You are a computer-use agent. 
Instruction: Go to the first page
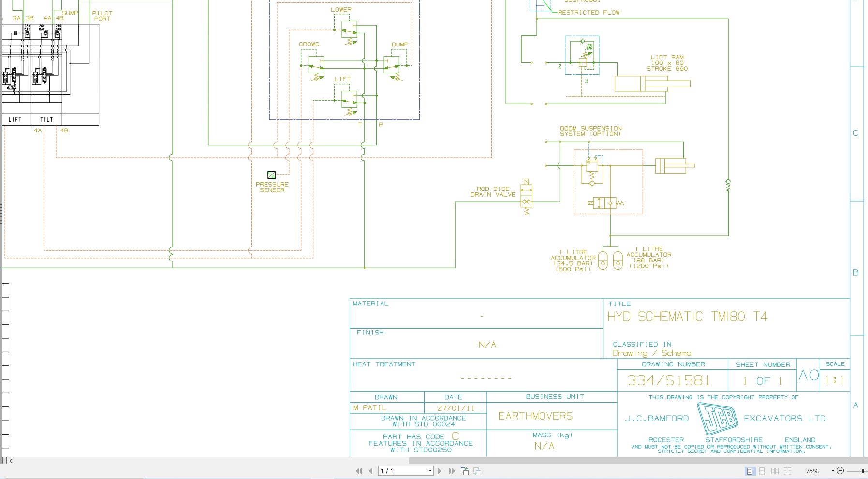[x=359, y=471]
